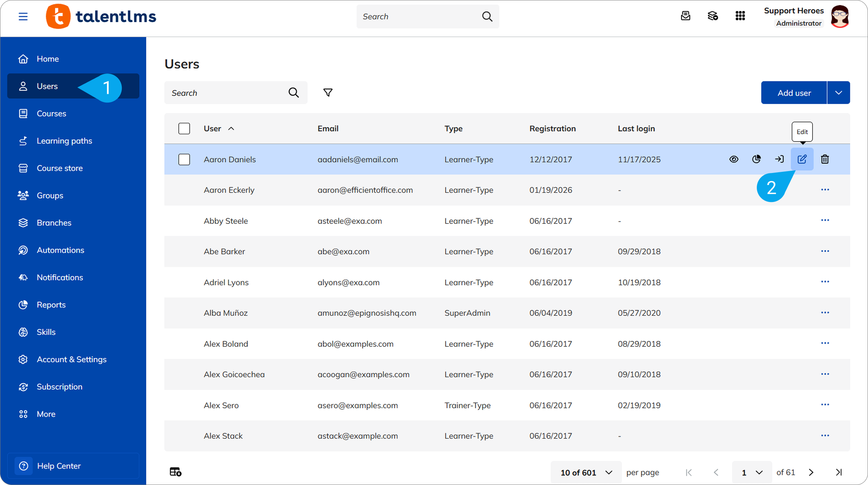Click the Add user button
The image size is (868, 485).
[x=794, y=93]
